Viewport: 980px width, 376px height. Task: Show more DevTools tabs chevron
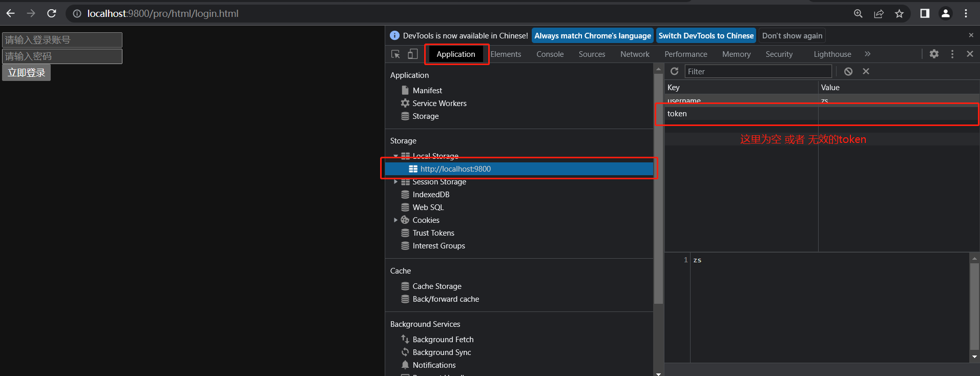coord(867,54)
